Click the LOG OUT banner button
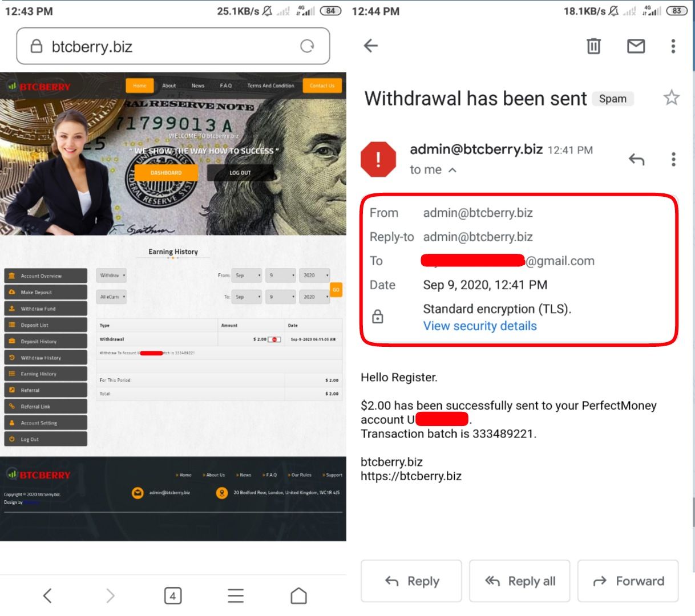This screenshot has width=695, height=616. pyautogui.click(x=240, y=173)
